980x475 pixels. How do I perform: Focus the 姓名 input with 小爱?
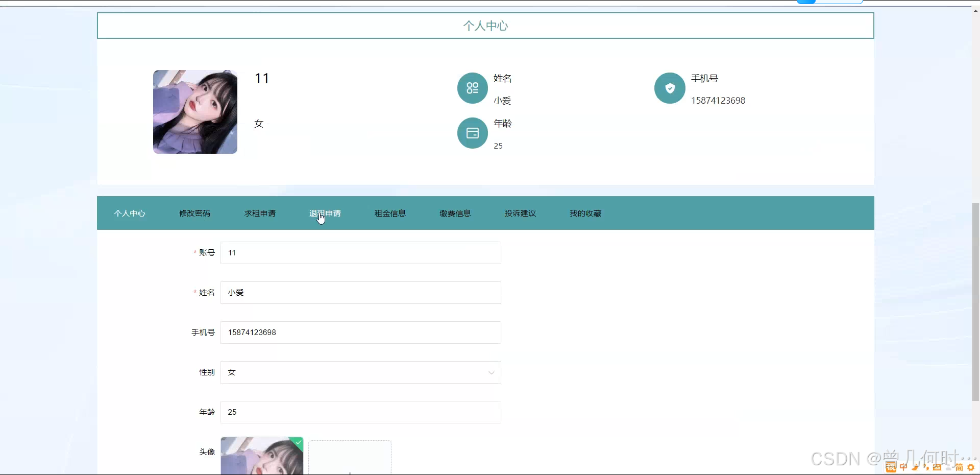click(x=360, y=293)
